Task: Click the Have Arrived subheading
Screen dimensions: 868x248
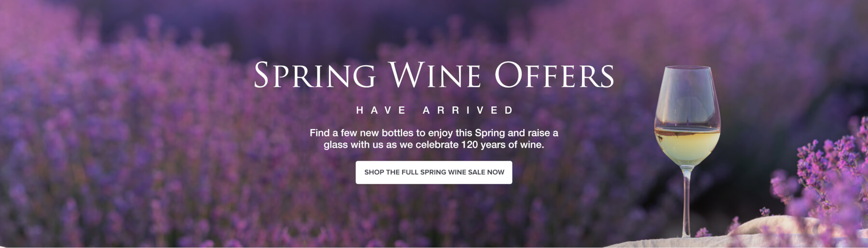Action: click(434, 110)
